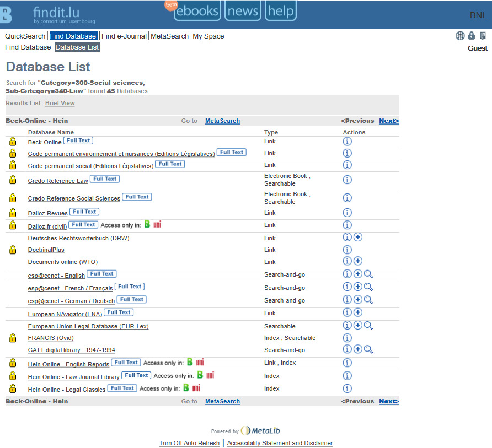Go to MetaSearch in main menu

coord(170,36)
